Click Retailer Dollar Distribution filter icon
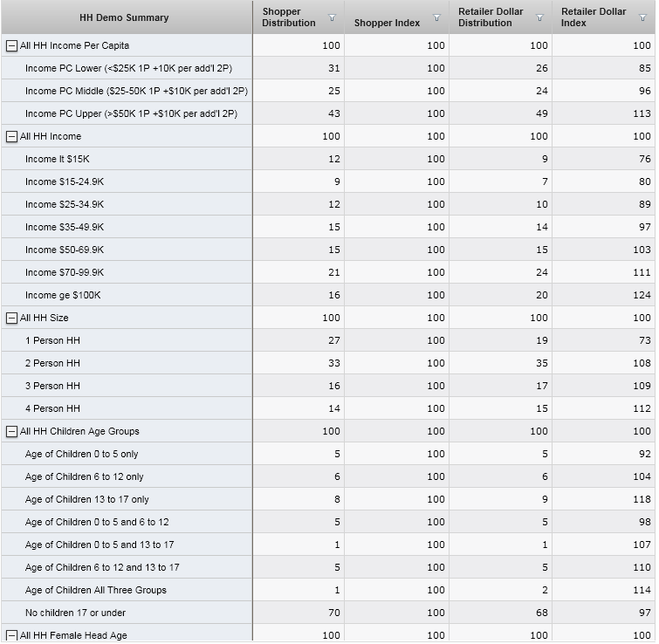This screenshot has height=644, width=659. [x=539, y=17]
